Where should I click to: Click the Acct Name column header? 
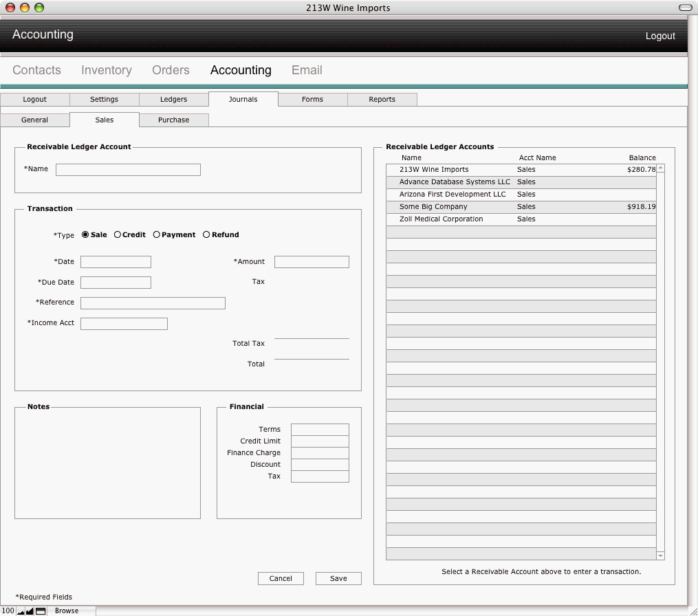click(x=537, y=157)
